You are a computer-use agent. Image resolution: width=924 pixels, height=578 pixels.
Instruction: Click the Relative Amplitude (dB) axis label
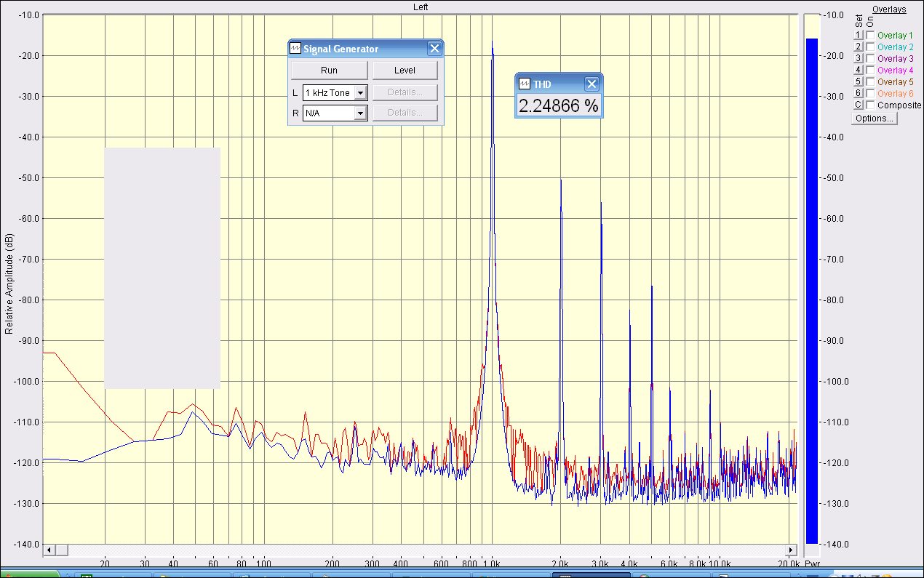[9, 284]
